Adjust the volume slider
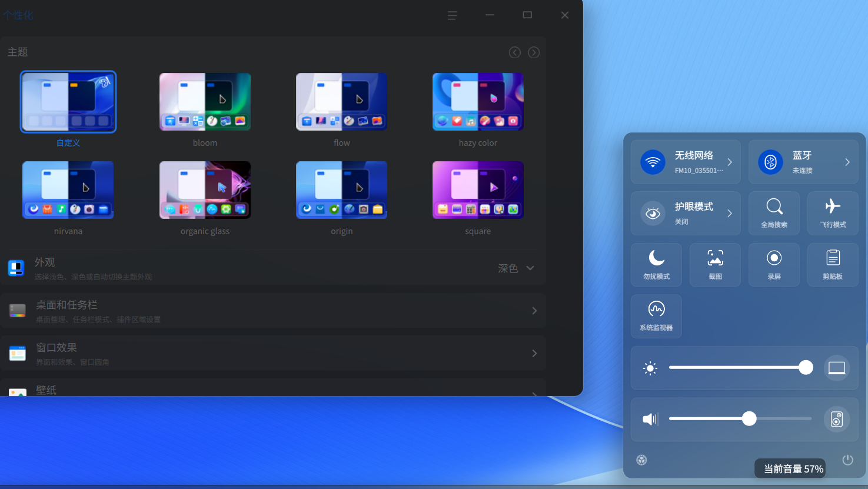Image resolution: width=868 pixels, height=489 pixels. (749, 418)
